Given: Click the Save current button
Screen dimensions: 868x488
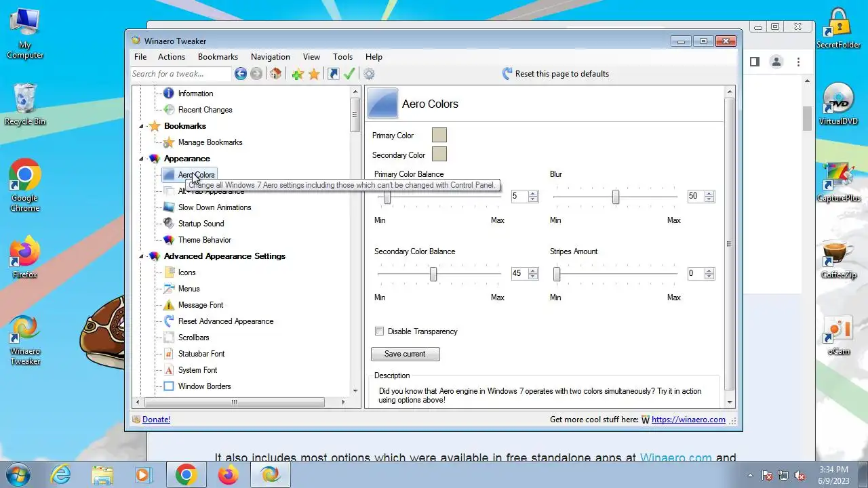Looking at the screenshot, I should tap(406, 354).
